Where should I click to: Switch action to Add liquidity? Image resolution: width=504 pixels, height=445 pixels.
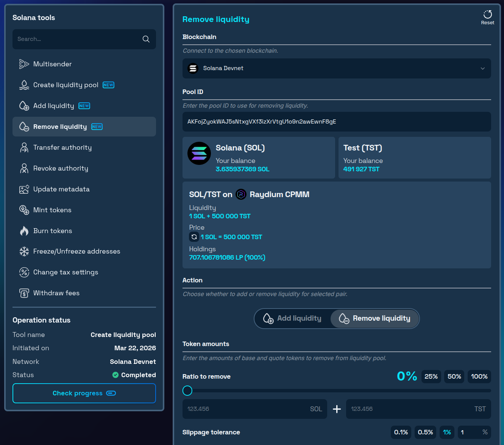tap(292, 318)
